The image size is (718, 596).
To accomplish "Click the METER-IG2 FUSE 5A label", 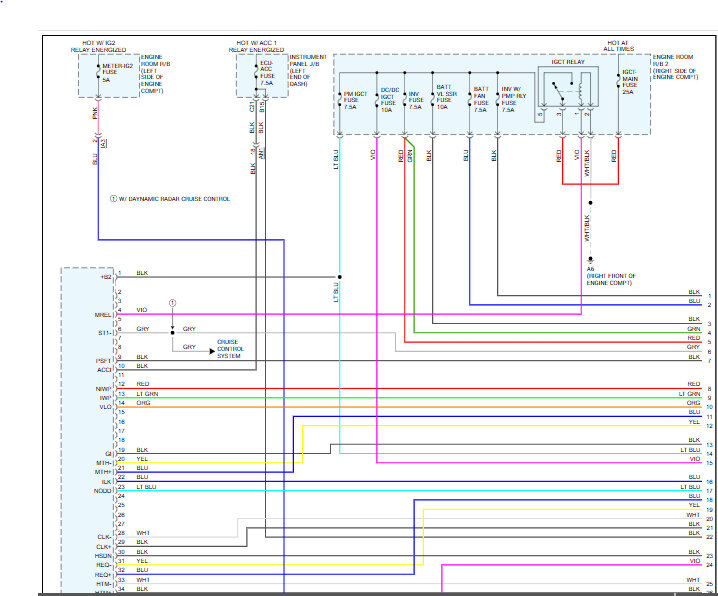I will pyautogui.click(x=117, y=73).
